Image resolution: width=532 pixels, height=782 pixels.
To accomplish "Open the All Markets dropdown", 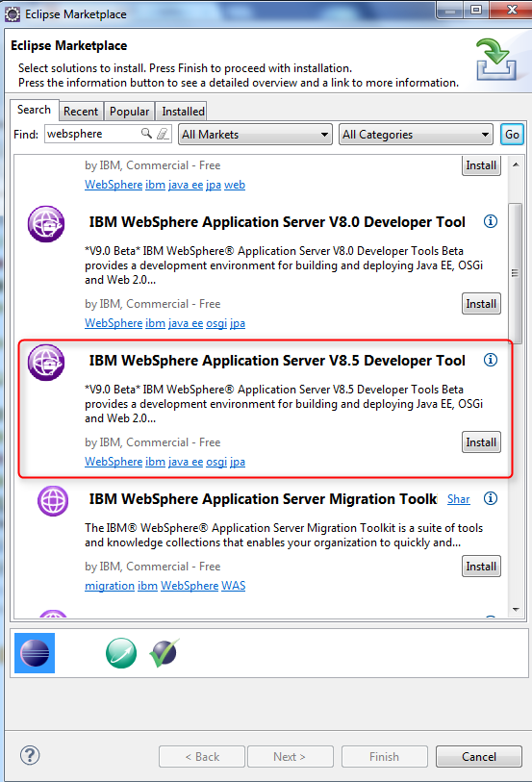I will pyautogui.click(x=255, y=134).
